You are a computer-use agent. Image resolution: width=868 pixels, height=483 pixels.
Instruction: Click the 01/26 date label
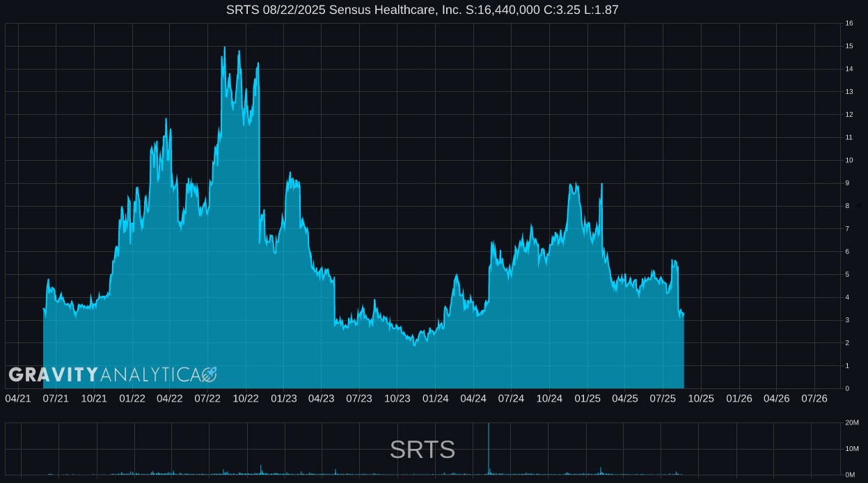pyautogui.click(x=739, y=398)
